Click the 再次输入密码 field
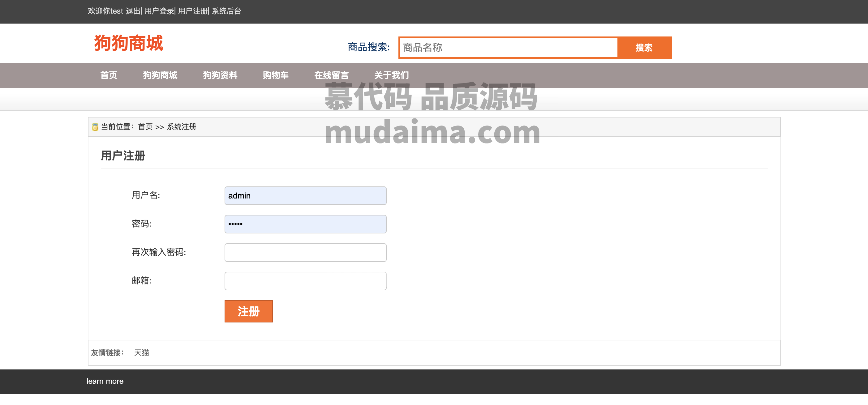 click(305, 253)
